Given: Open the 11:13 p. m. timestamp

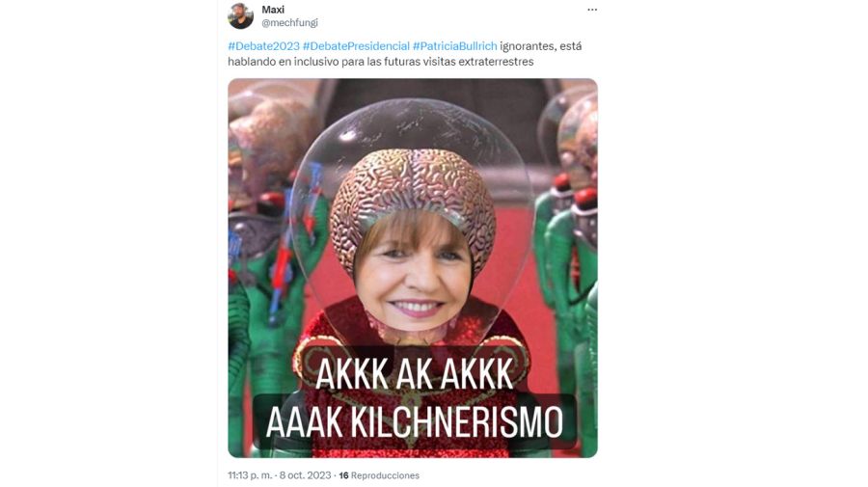Looking at the screenshot, I should [250, 475].
